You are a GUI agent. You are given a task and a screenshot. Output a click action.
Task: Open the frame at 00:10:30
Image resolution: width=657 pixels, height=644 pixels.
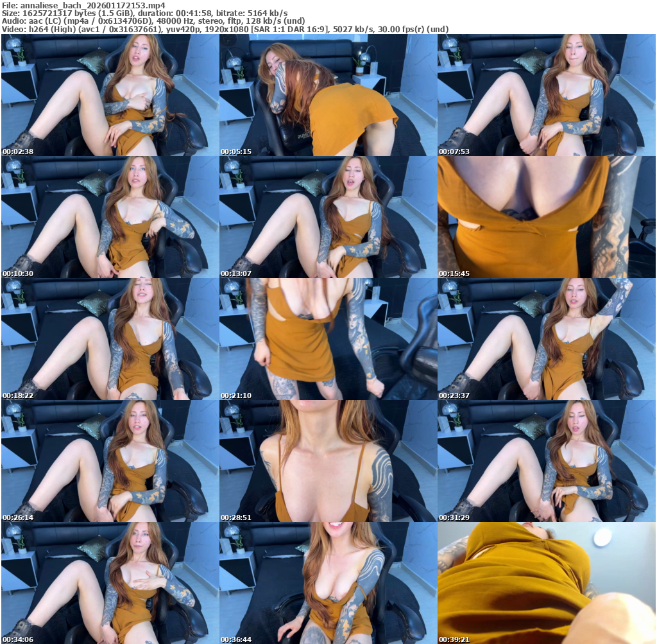(x=110, y=217)
